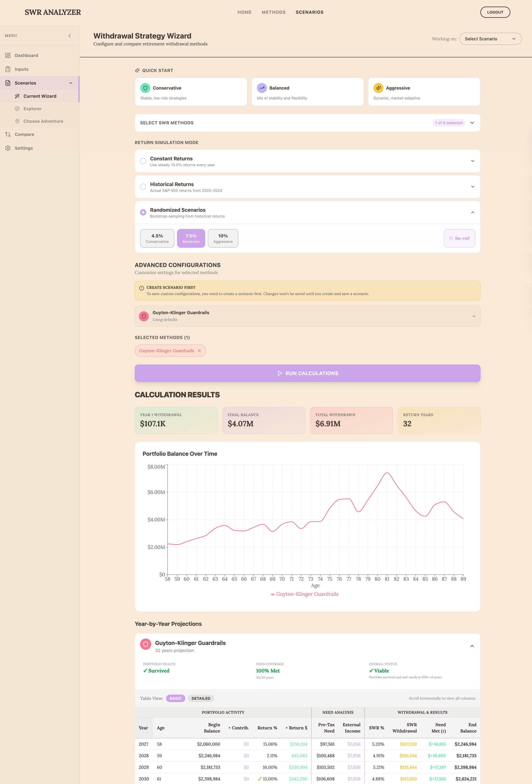Select the Constant Returns radio button
This screenshot has height=784, width=532.
pos(143,161)
